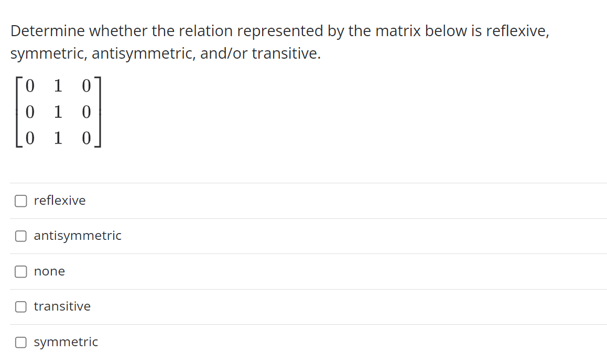607x364 pixels.
Task: Select the none answer label
Action: (49, 271)
